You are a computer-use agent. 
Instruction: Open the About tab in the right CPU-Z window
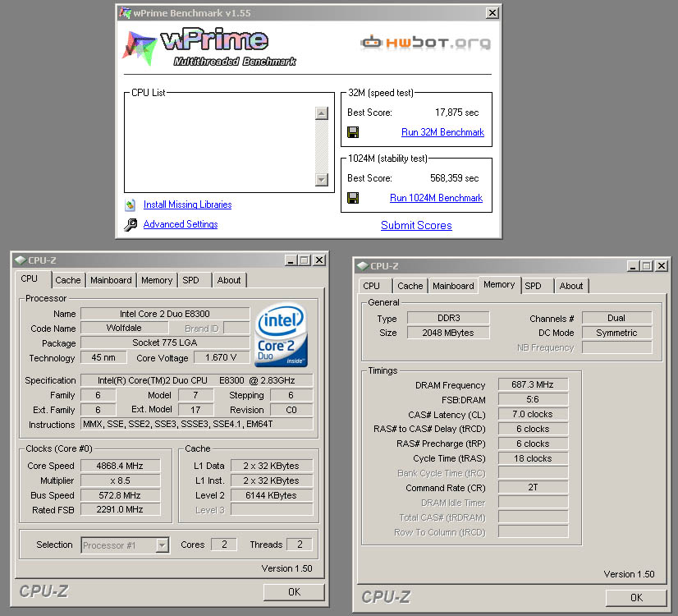[571, 286]
